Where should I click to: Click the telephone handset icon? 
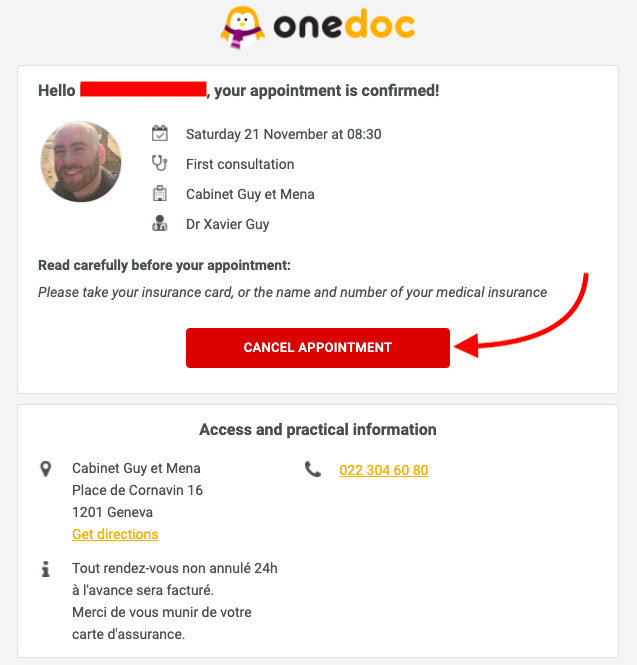coord(313,469)
